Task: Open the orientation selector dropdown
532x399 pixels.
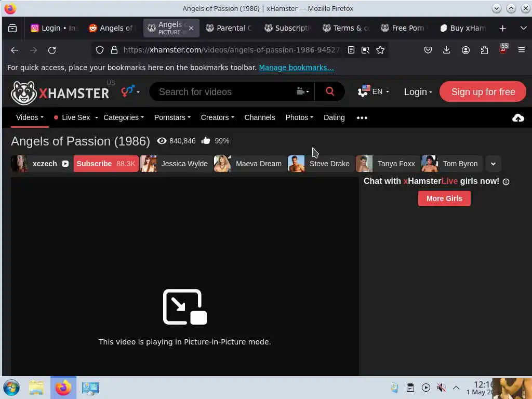Action: tap(130, 91)
